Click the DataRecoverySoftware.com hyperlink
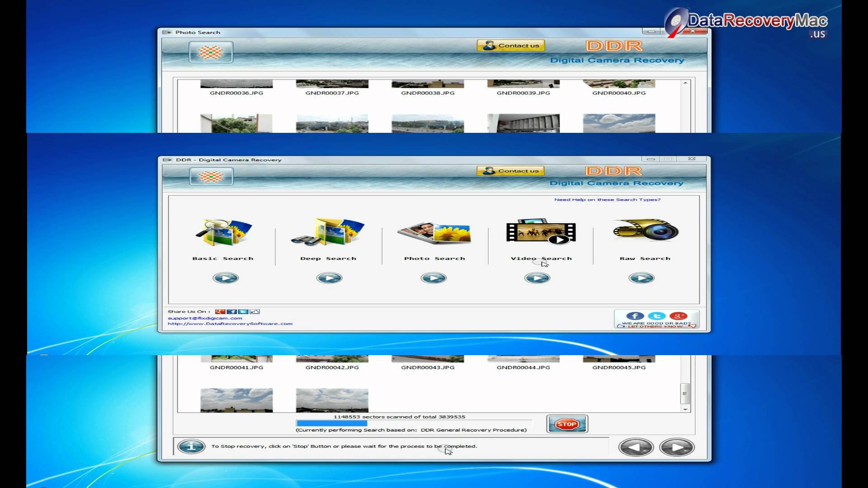This screenshot has width=868, height=488. pyautogui.click(x=230, y=324)
